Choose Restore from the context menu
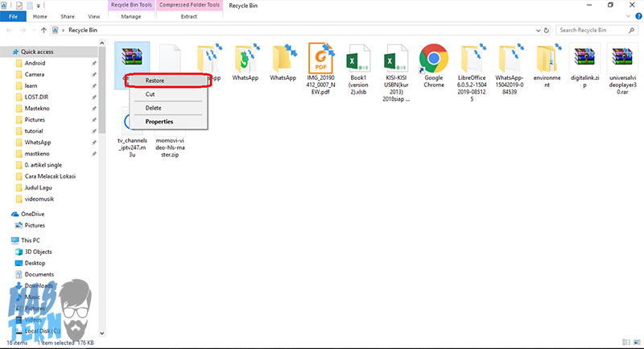This screenshot has width=644, height=349. [155, 81]
